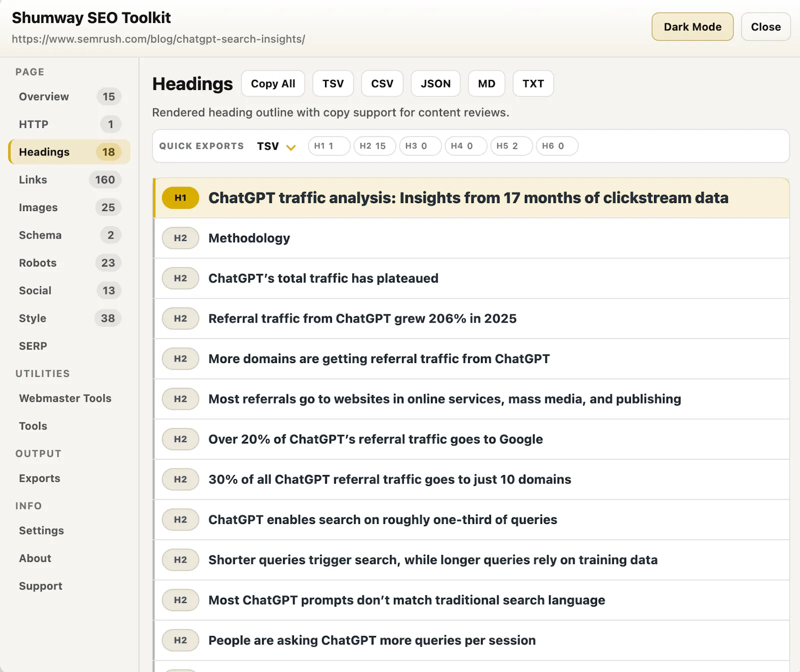Click the H2 15 count chip
This screenshot has width=800, height=672.
pyautogui.click(x=374, y=146)
